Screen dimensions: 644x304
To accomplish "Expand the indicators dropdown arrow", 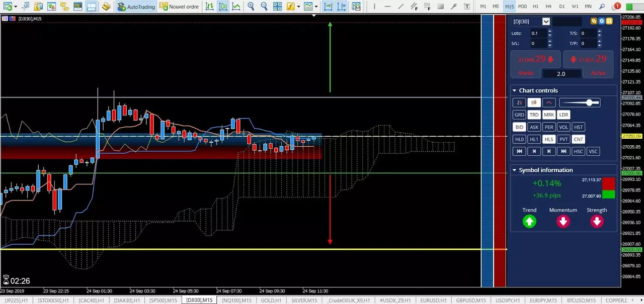I will click(298, 7).
